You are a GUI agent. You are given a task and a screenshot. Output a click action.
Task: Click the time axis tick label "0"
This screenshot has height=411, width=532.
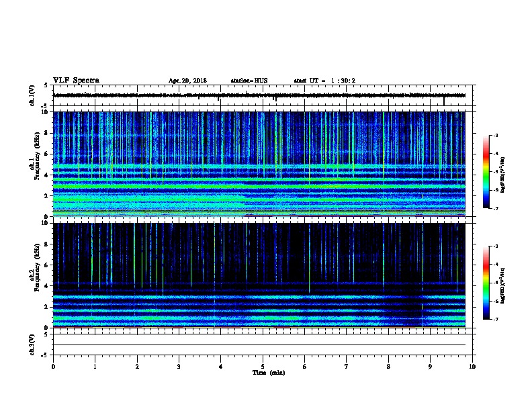(x=53, y=367)
